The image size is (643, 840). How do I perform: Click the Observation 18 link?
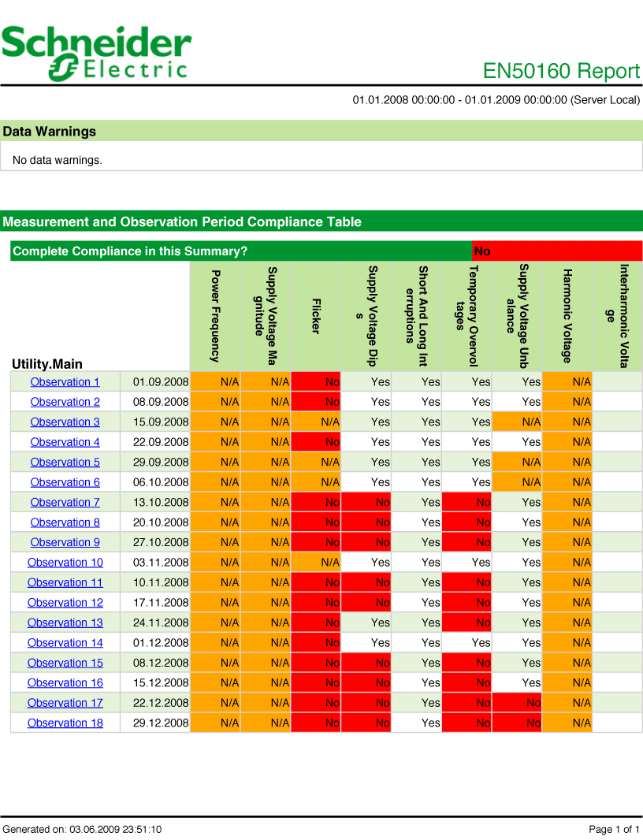(65, 723)
